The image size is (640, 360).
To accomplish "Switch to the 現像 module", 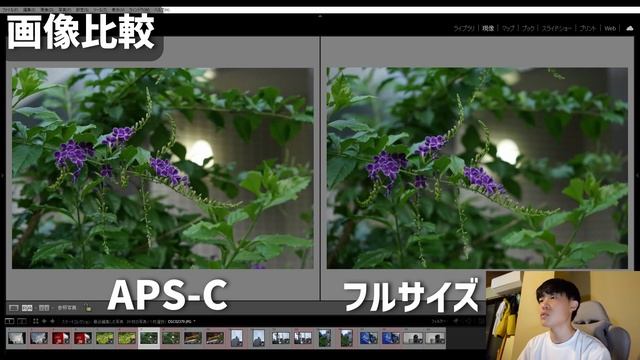I will point(488,28).
